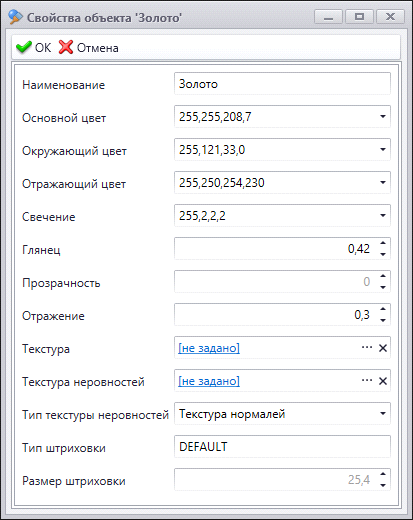Clear the Текстура value with X
Viewport: 413px width, 520px height.
pyautogui.click(x=383, y=348)
